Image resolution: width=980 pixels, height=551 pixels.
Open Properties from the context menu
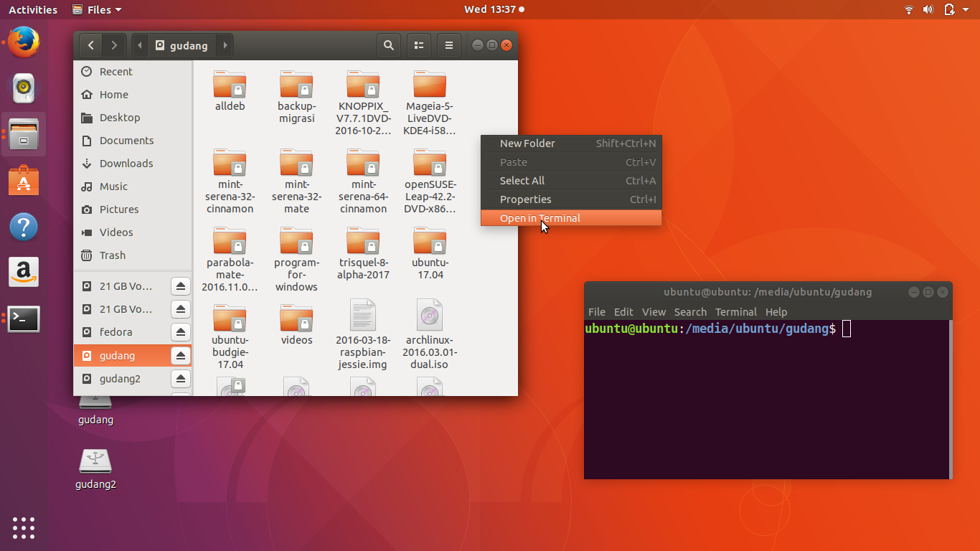pyautogui.click(x=571, y=199)
